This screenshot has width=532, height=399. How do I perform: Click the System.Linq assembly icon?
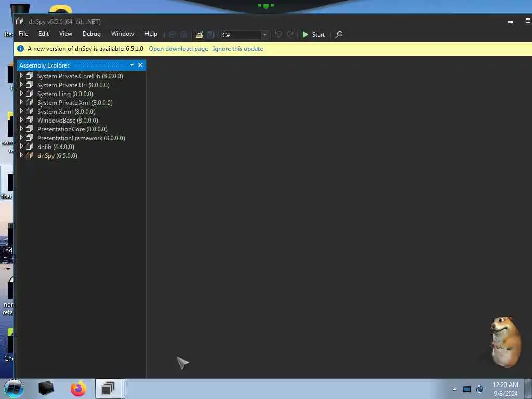30,94
